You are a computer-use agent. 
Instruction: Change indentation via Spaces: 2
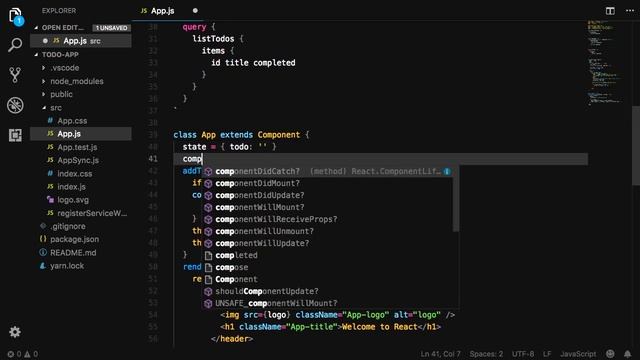tap(486, 354)
